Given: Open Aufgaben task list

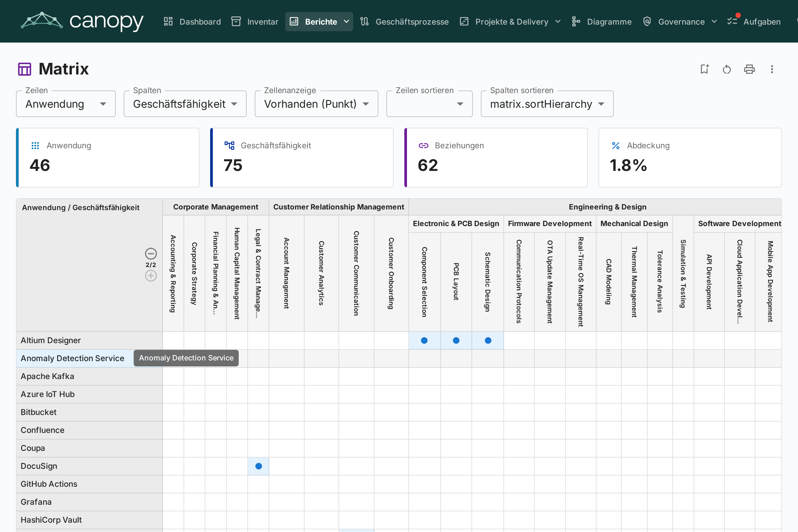Looking at the screenshot, I should coord(754,22).
